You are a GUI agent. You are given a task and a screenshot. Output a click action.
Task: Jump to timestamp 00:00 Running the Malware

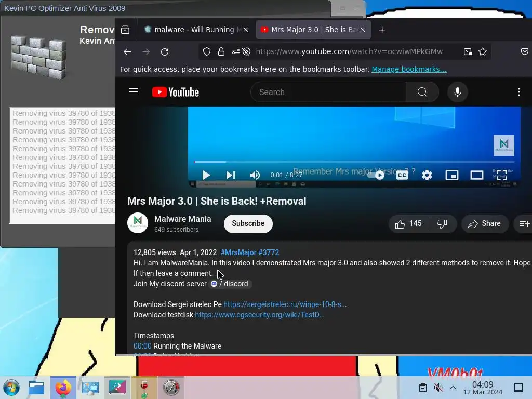click(x=142, y=346)
